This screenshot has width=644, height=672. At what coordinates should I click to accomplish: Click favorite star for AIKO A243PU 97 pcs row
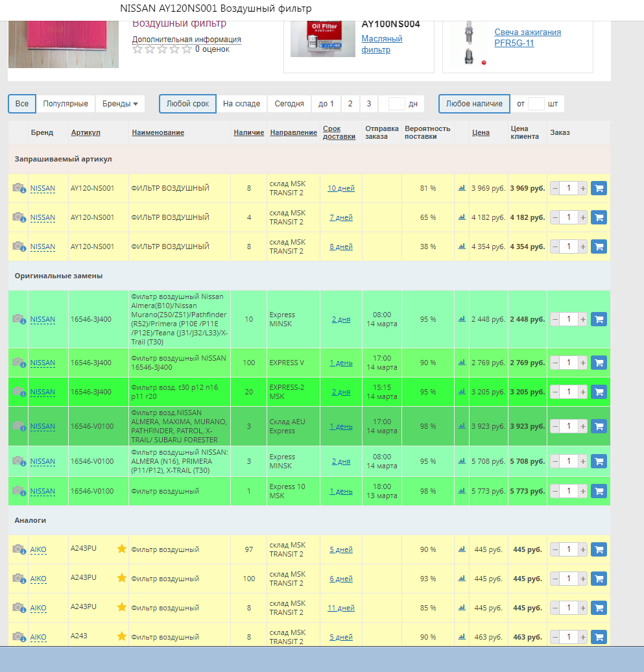(x=122, y=549)
